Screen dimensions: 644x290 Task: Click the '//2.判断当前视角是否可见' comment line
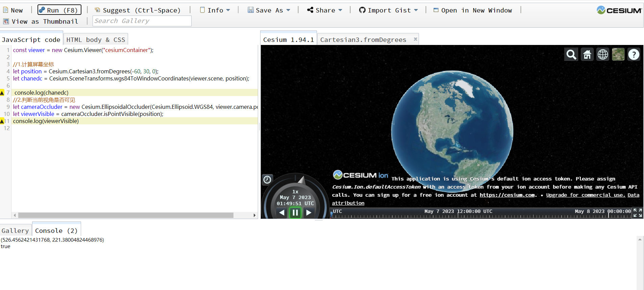[x=44, y=100]
